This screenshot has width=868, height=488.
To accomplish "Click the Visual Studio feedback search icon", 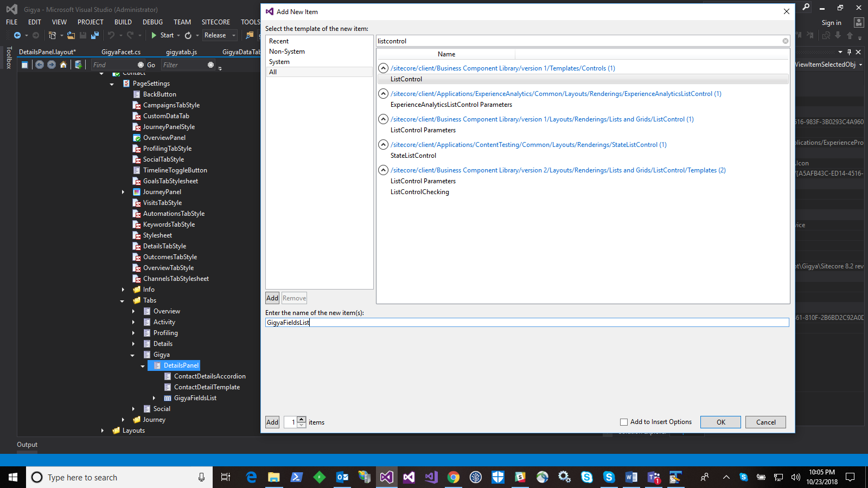I will [806, 7].
